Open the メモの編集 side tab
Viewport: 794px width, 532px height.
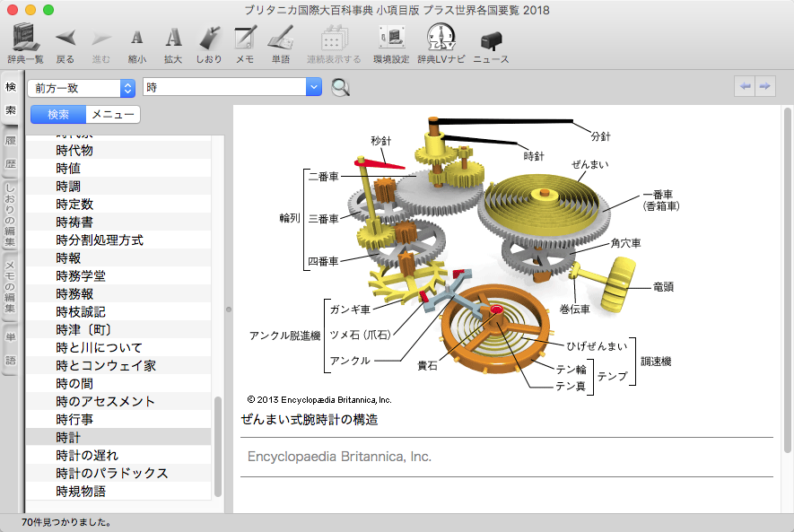coord(10,286)
